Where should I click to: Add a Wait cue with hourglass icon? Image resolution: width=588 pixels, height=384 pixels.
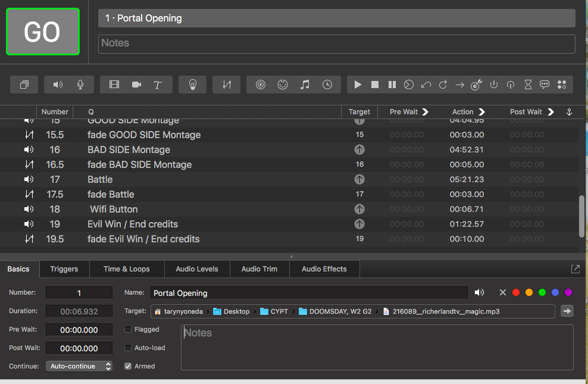coord(528,85)
